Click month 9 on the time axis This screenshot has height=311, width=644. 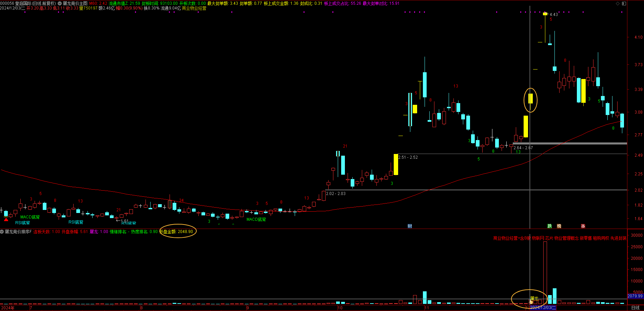[x=248, y=308]
